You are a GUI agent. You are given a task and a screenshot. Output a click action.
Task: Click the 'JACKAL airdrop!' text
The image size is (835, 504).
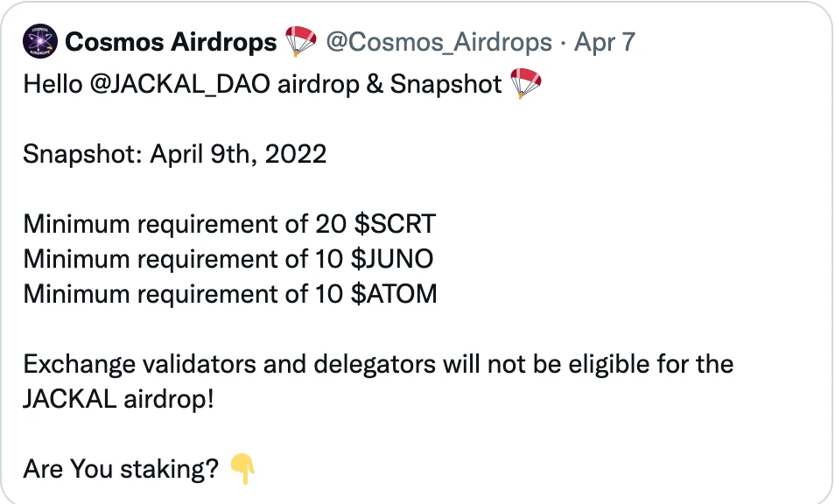pos(118,399)
